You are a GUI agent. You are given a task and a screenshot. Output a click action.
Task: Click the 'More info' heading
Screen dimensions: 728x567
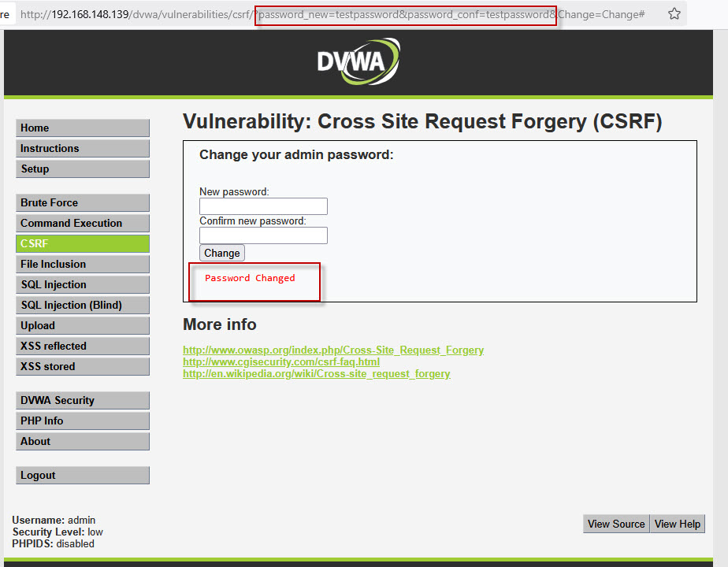tap(220, 324)
